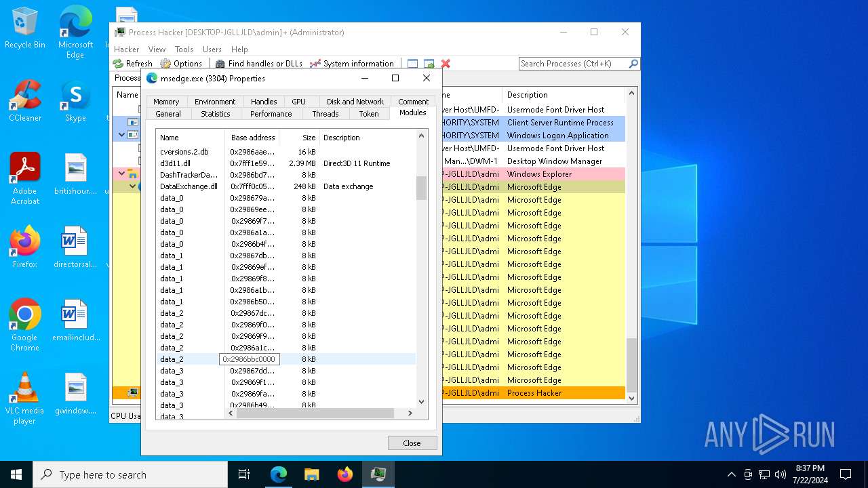This screenshot has width=868, height=488.
Task: Select the d3d11.dll module row
Action: (x=285, y=163)
